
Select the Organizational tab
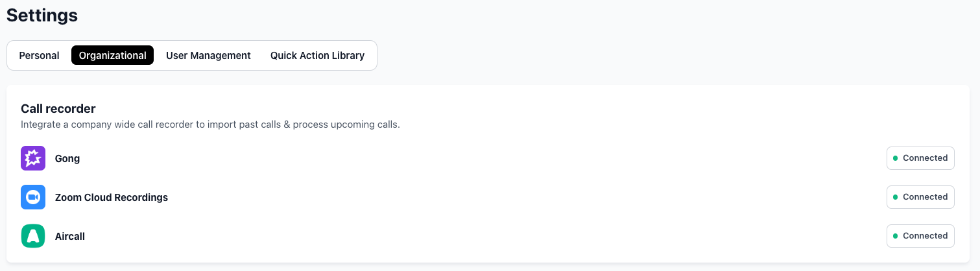pos(113,56)
